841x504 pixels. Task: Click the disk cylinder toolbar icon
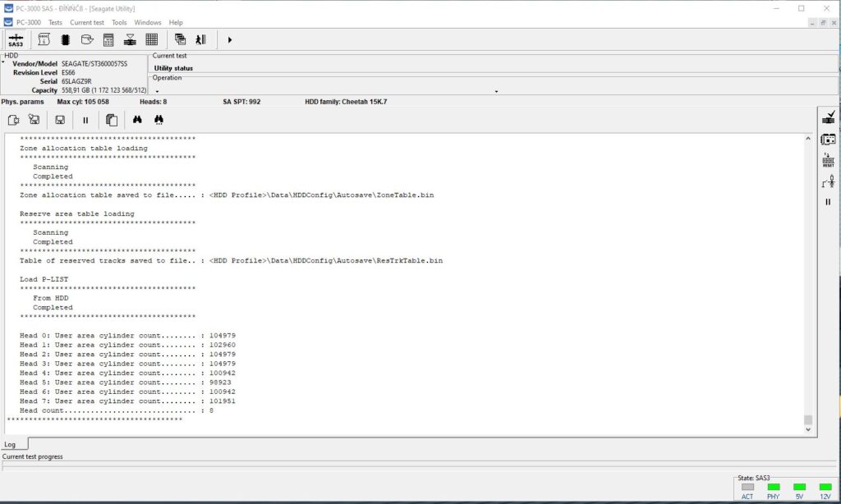click(x=87, y=39)
